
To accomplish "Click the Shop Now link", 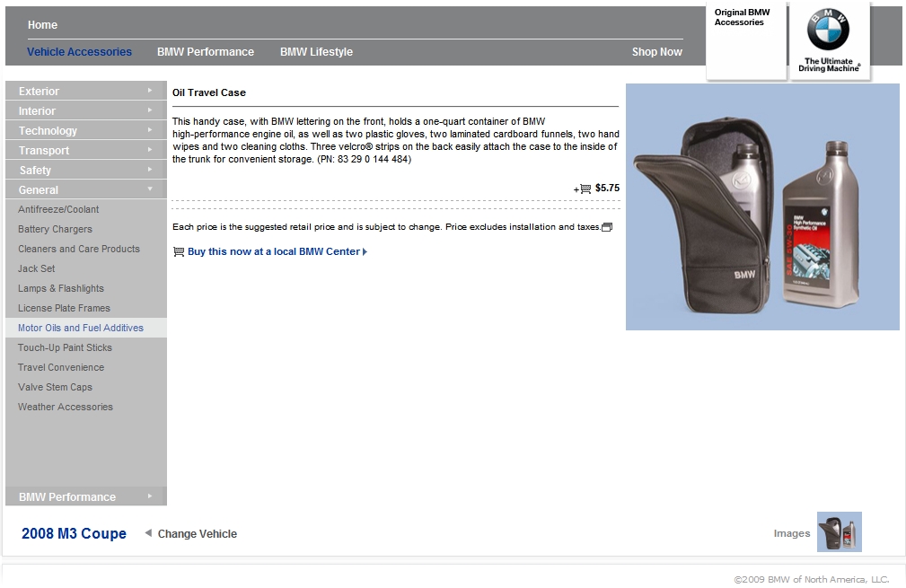I will [x=656, y=52].
